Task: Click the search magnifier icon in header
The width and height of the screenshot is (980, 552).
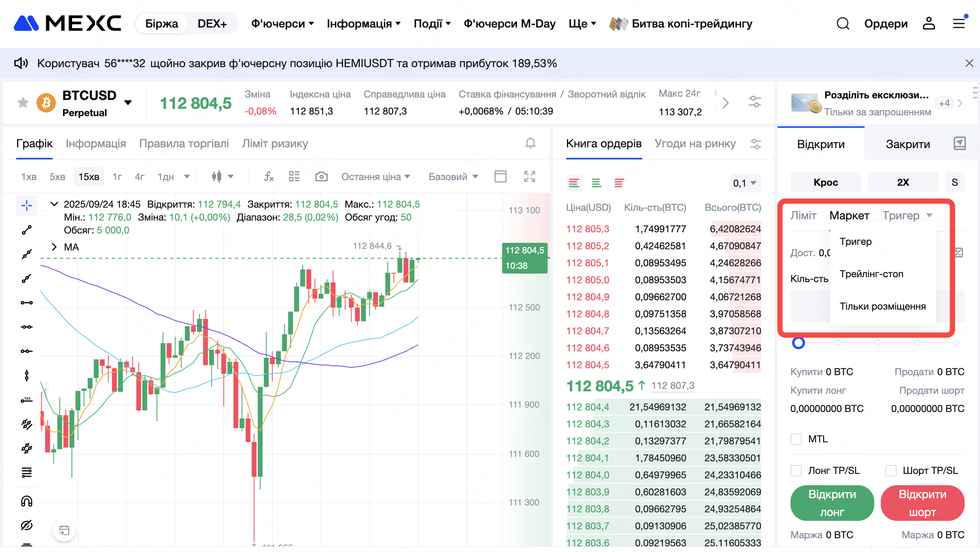Action: (x=843, y=23)
